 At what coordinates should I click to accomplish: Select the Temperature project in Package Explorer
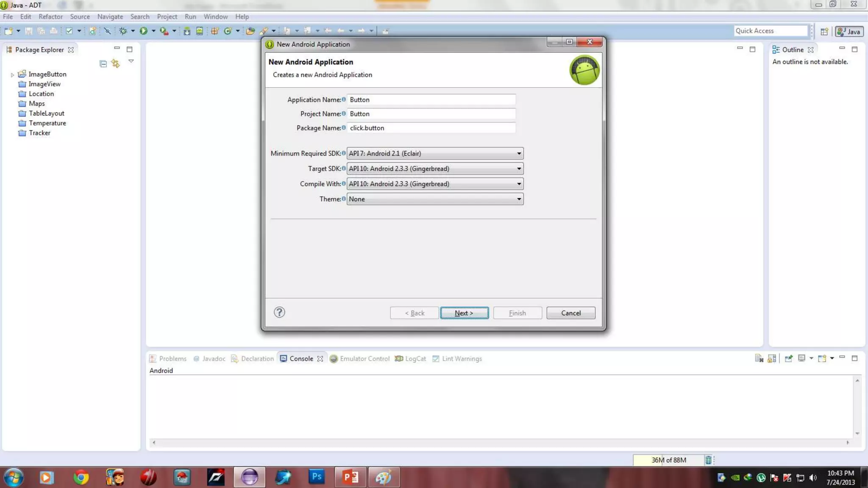[47, 123]
